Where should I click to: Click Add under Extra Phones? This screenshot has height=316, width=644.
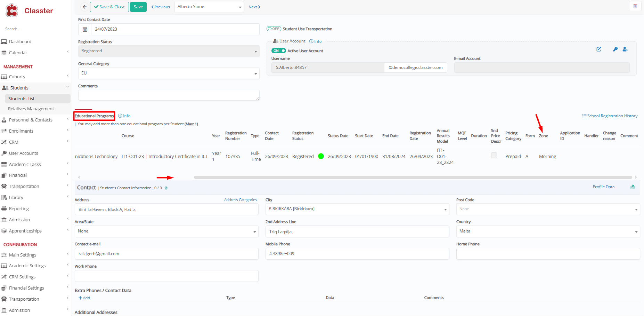click(84, 298)
